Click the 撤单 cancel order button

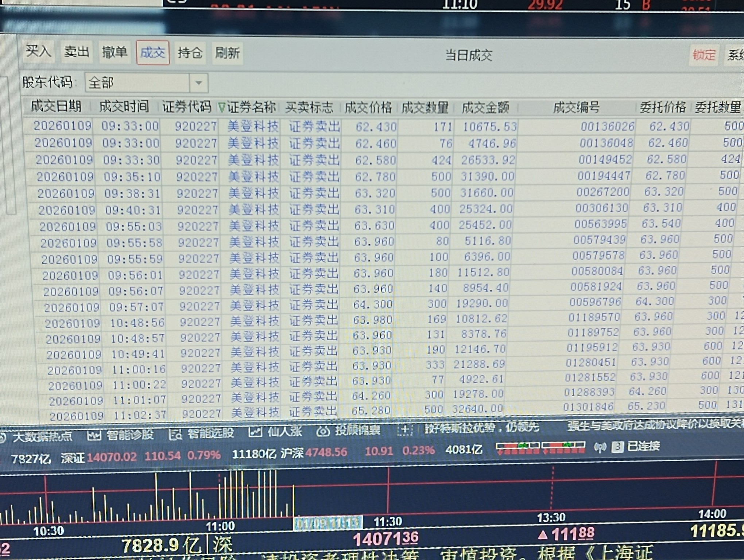coord(115,52)
